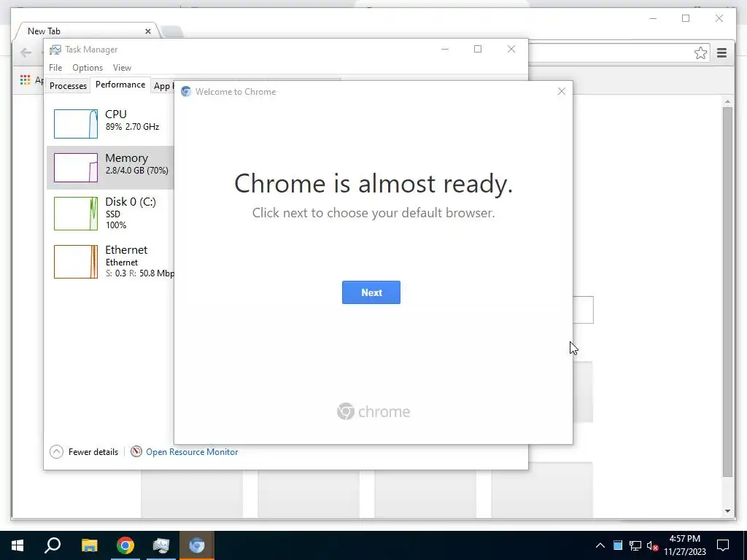Click the network icon in system tray
This screenshot has height=560, width=747.
pos(635,545)
